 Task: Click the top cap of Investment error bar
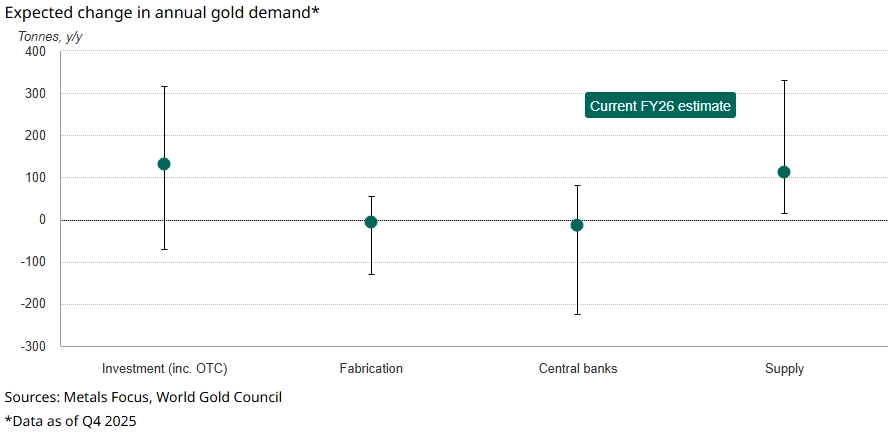(164, 87)
